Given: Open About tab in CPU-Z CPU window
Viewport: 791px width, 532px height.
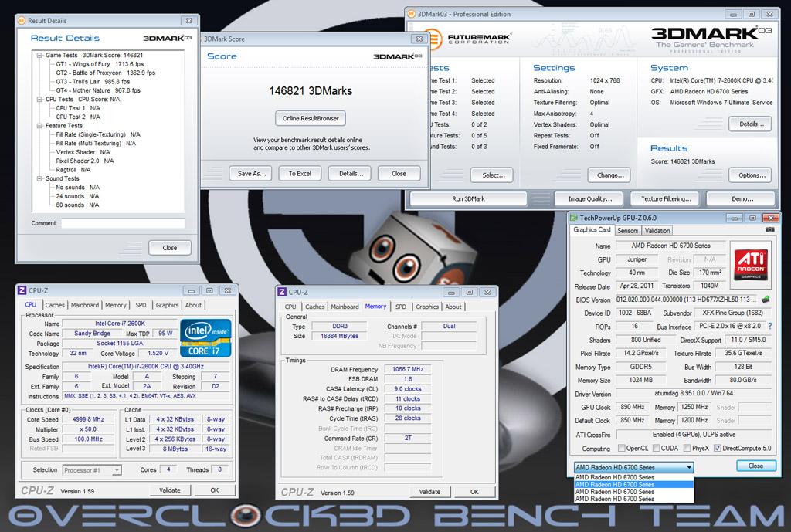Looking at the screenshot, I should click(193, 305).
